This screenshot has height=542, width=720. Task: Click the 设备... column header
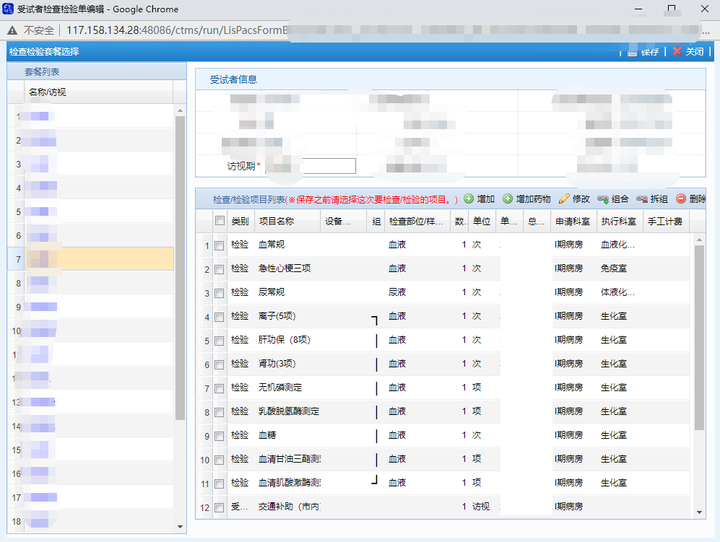click(x=343, y=221)
